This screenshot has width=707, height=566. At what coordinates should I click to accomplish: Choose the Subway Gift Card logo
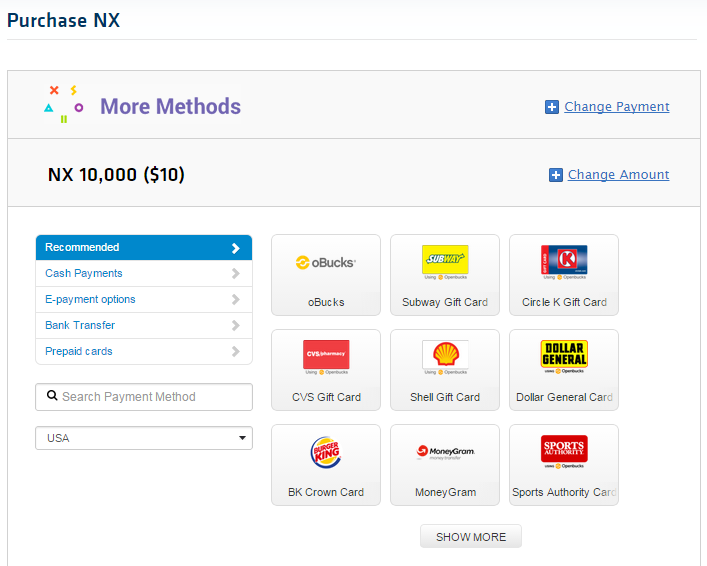[445, 260]
